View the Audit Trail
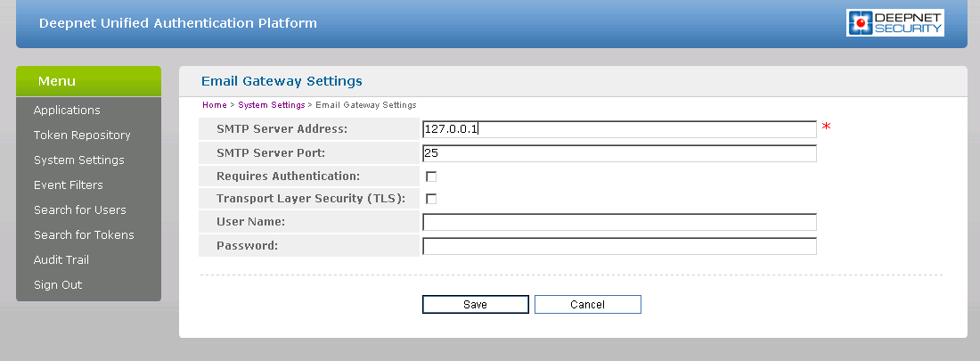980x361 pixels. pyautogui.click(x=61, y=260)
